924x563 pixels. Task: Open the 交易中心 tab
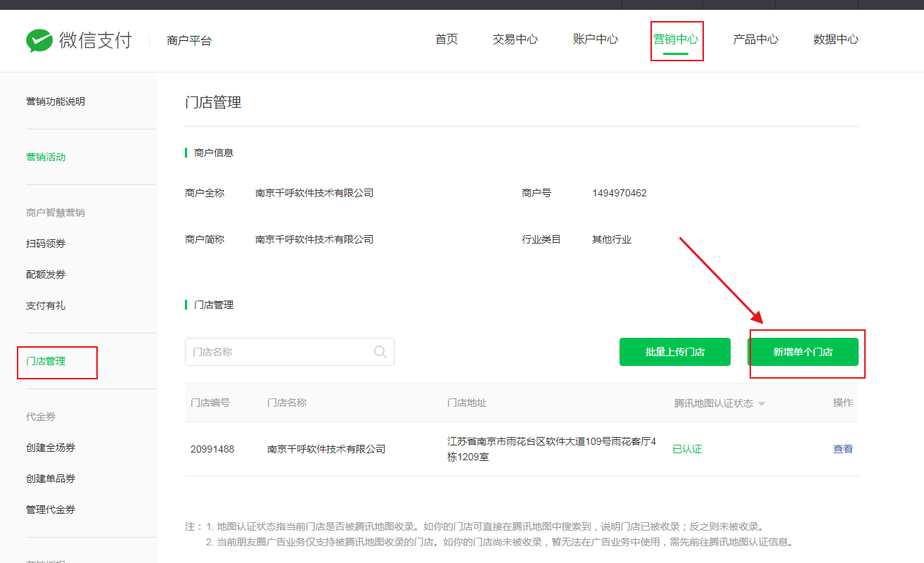tap(515, 39)
